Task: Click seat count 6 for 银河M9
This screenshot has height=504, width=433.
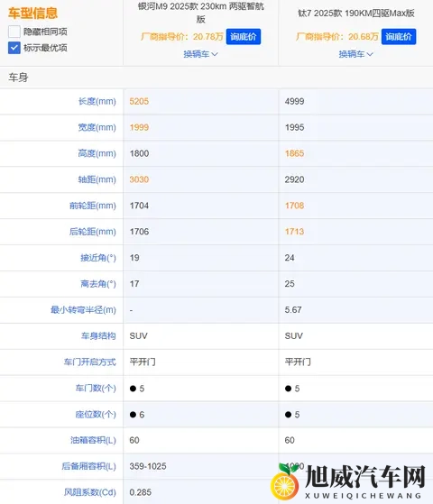Action: click(x=142, y=415)
